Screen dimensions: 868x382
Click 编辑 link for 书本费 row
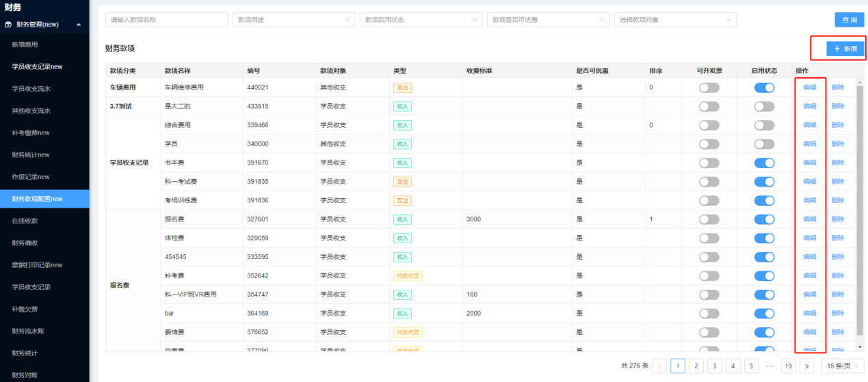coord(809,163)
